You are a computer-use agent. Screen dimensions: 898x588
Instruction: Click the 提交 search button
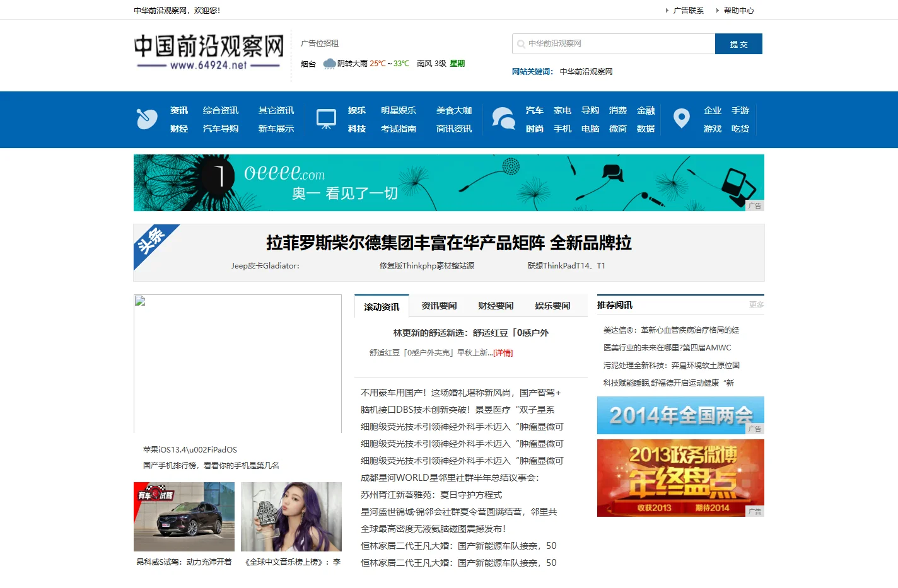pos(738,44)
